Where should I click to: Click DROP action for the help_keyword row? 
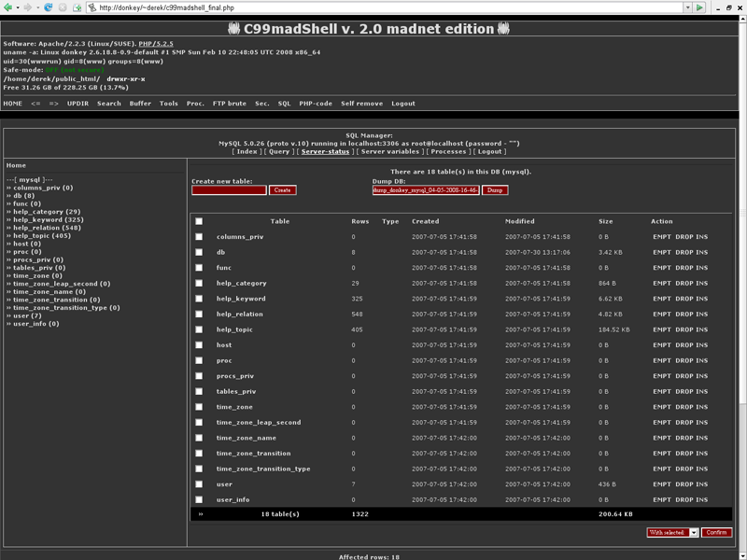[684, 299]
